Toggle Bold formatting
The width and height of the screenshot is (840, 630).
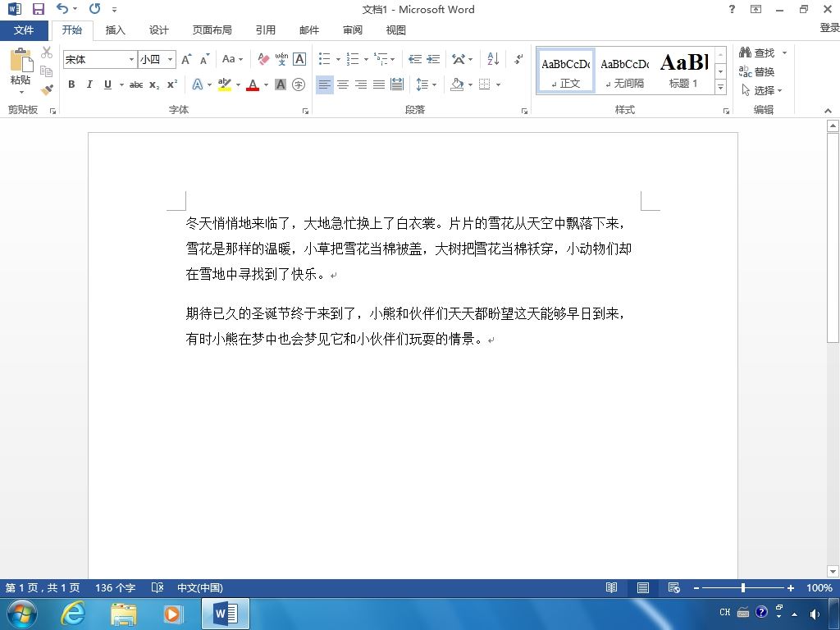point(71,84)
